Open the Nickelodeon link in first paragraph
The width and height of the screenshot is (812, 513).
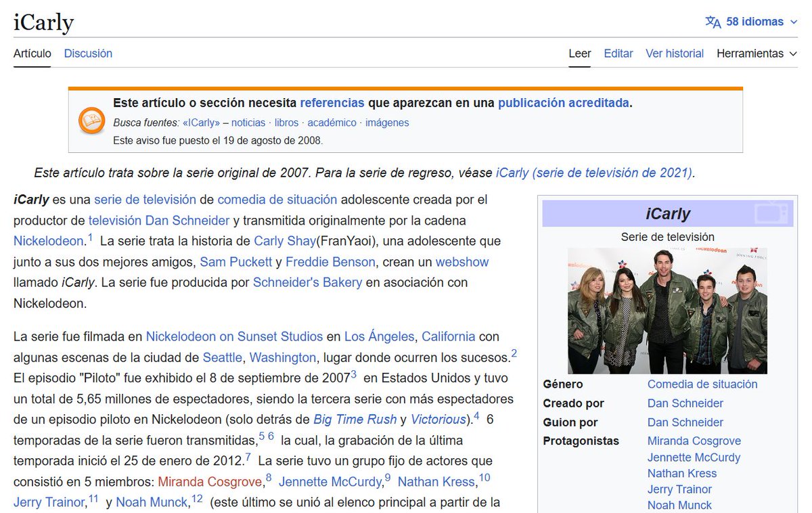tap(49, 241)
